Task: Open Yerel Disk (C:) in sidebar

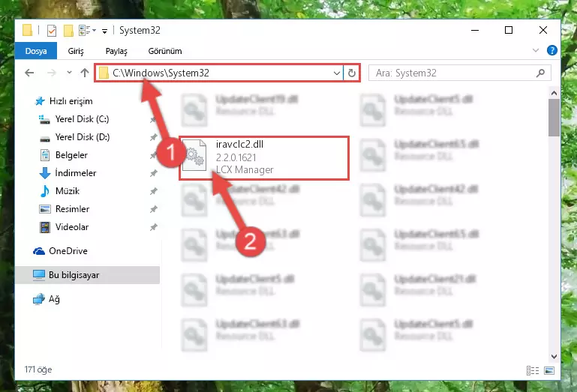Action: 82,119
